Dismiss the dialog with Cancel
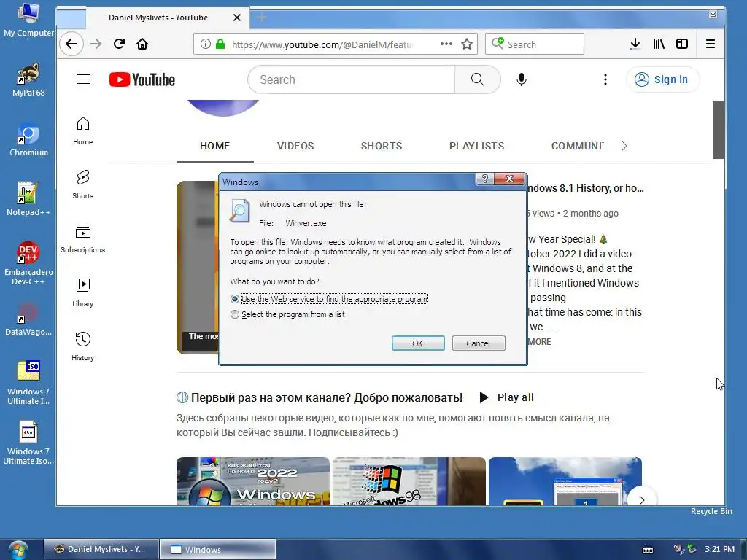 pos(479,343)
